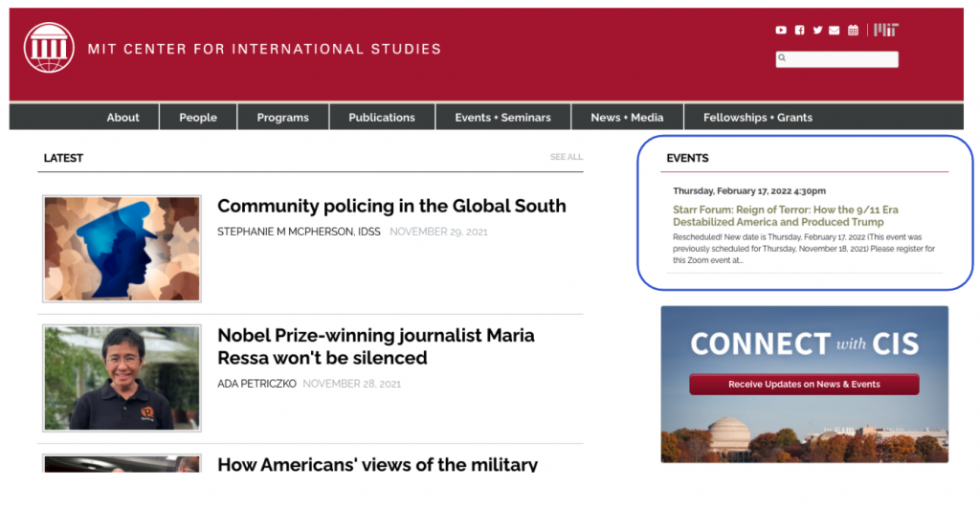The height and width of the screenshot is (511, 980).
Task: Click the magnifier icon in search box
Action: [x=782, y=58]
